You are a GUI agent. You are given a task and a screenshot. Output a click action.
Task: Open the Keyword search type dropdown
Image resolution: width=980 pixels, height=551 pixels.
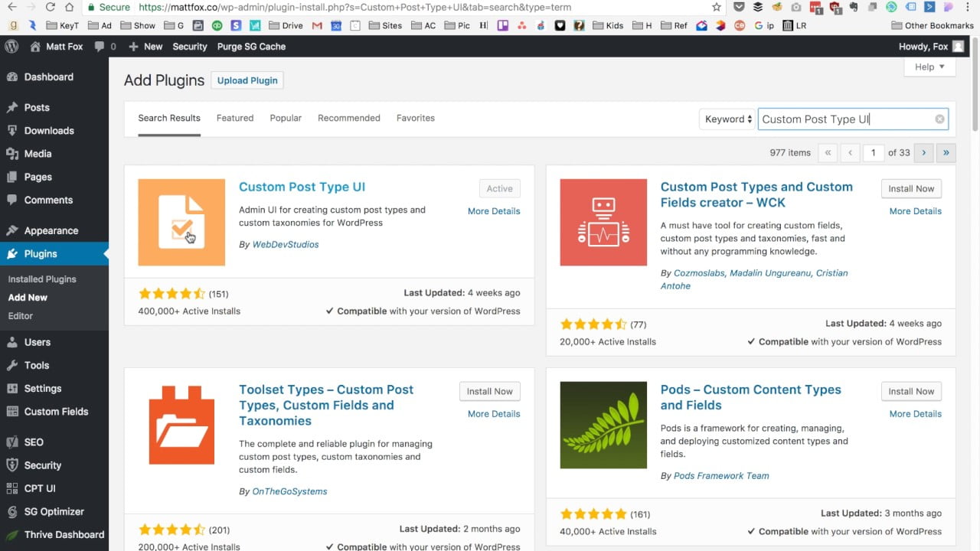click(x=726, y=119)
